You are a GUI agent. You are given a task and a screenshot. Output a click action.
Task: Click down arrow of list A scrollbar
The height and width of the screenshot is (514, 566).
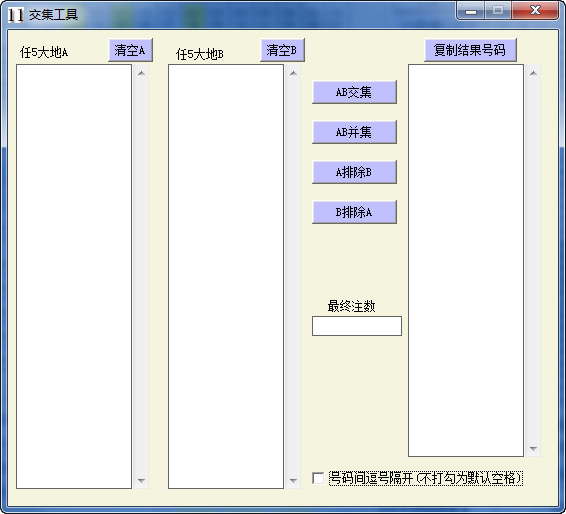click(141, 480)
